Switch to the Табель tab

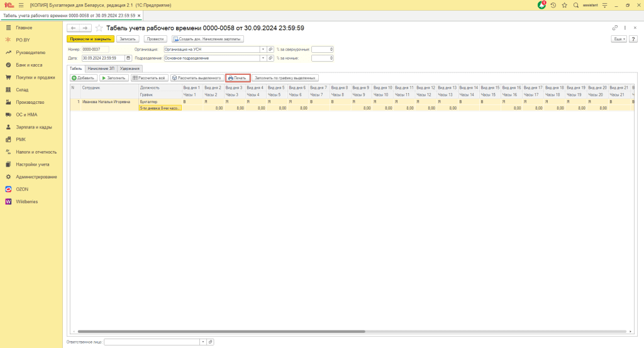pyautogui.click(x=76, y=69)
